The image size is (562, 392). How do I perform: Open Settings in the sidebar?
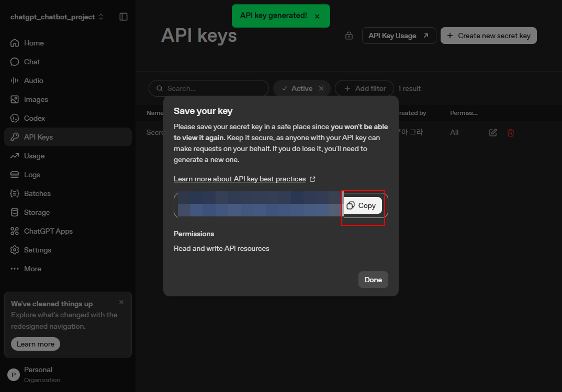tap(68, 250)
